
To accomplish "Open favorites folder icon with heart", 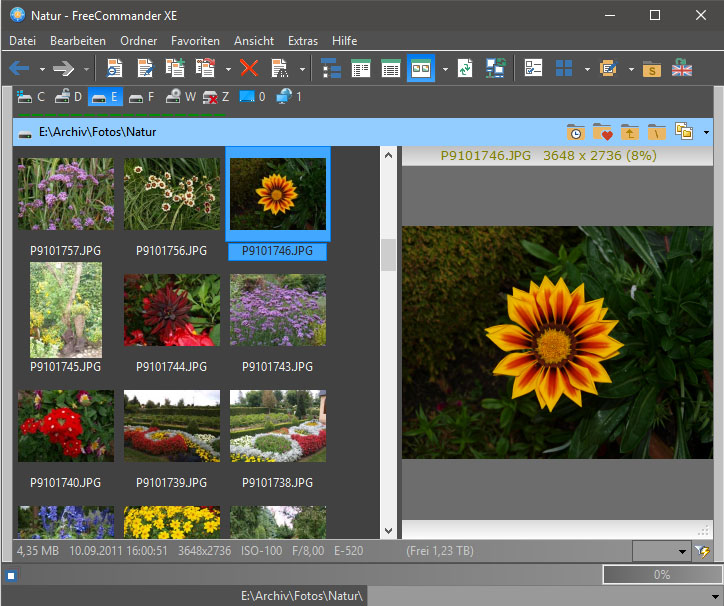I will pyautogui.click(x=603, y=132).
